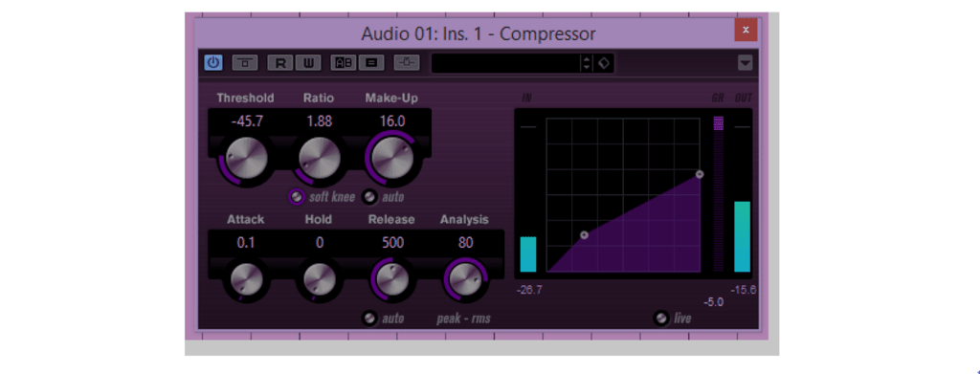Click the input level readout -26.7
This screenshot has height=374, width=980.
pyautogui.click(x=529, y=290)
